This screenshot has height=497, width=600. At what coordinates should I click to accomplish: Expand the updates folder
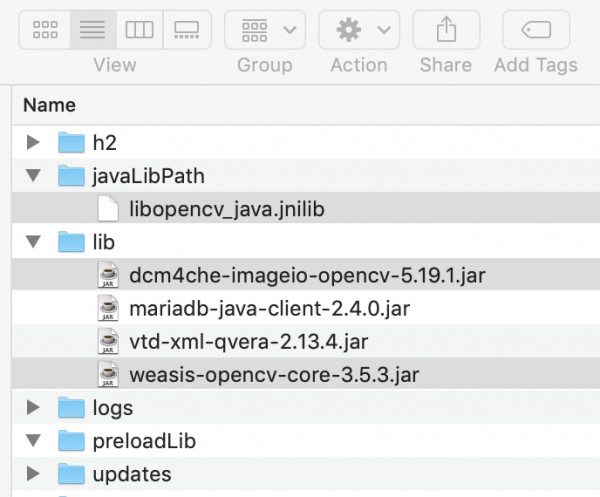point(33,474)
